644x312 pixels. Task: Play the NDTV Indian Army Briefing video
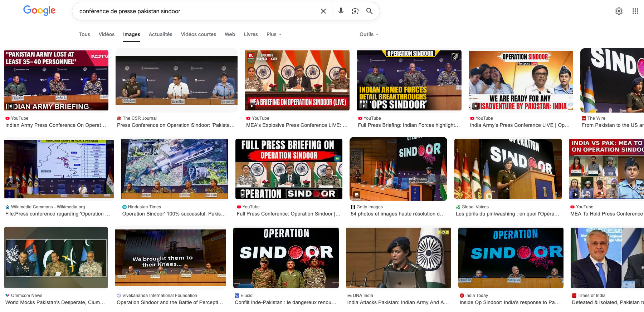pos(56,80)
